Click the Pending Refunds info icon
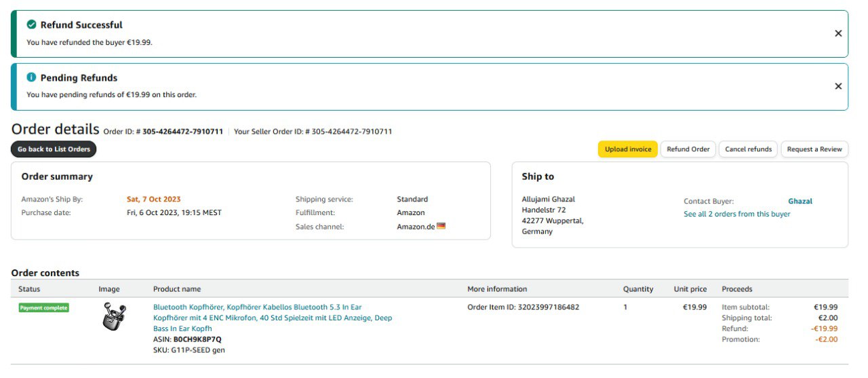Viewport: 868px width, 378px height. coord(31,77)
